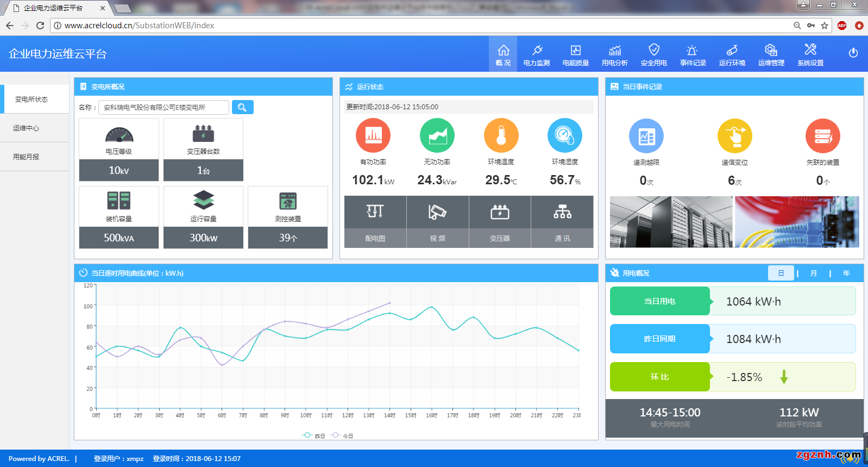The image size is (868, 467).
Task: Open the 事件记录 event records page
Action: (x=693, y=55)
